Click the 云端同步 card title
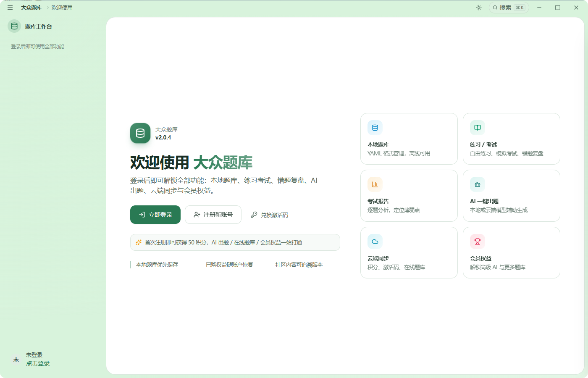This screenshot has width=588, height=378. pos(378,258)
